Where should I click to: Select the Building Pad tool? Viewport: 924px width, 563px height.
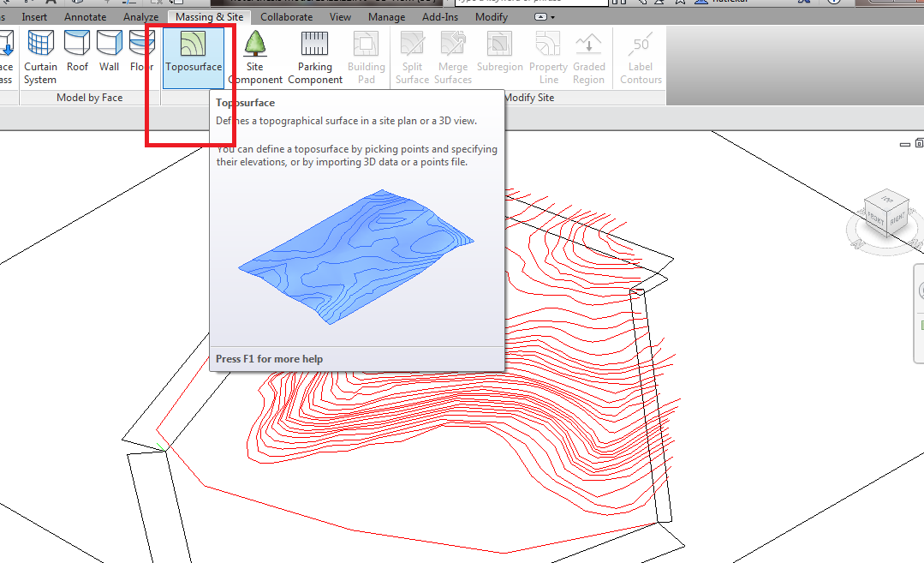click(x=367, y=56)
